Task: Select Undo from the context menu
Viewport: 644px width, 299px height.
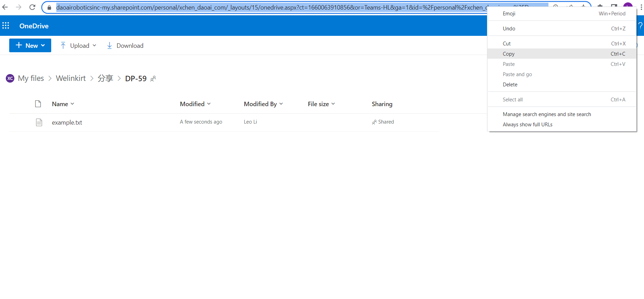Action: point(562,29)
